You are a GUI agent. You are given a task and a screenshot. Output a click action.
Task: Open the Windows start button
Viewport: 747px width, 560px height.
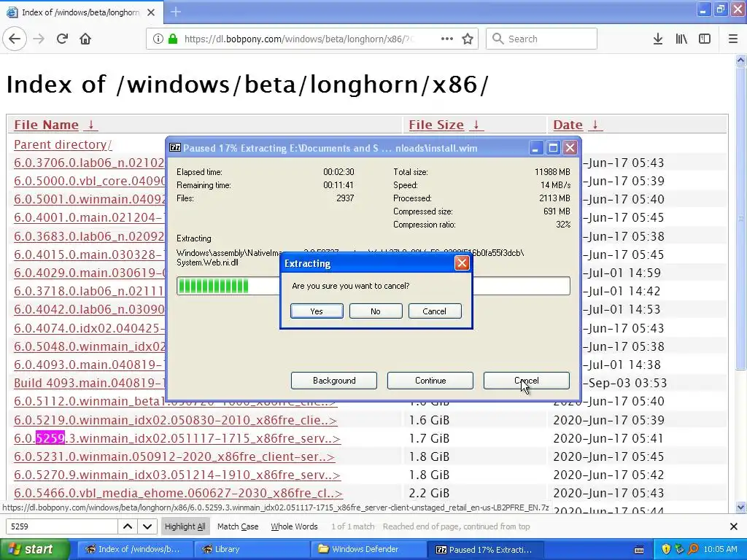point(35,549)
